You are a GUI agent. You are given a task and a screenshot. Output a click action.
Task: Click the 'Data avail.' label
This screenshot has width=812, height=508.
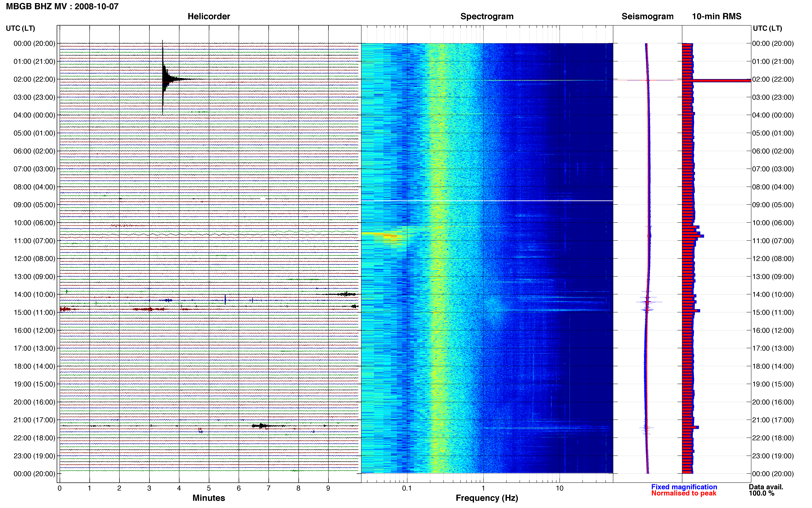(x=766, y=487)
